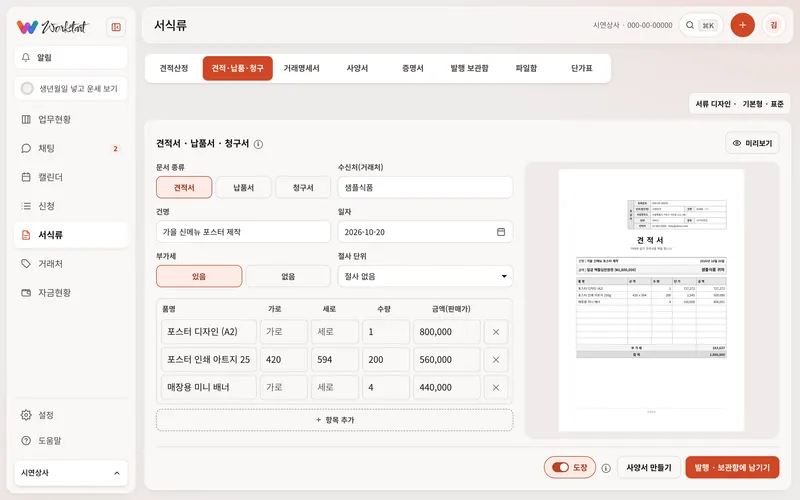This screenshot has width=800, height=500.
Task: Collapse the sidebar panel icon
Action: pyautogui.click(x=116, y=27)
